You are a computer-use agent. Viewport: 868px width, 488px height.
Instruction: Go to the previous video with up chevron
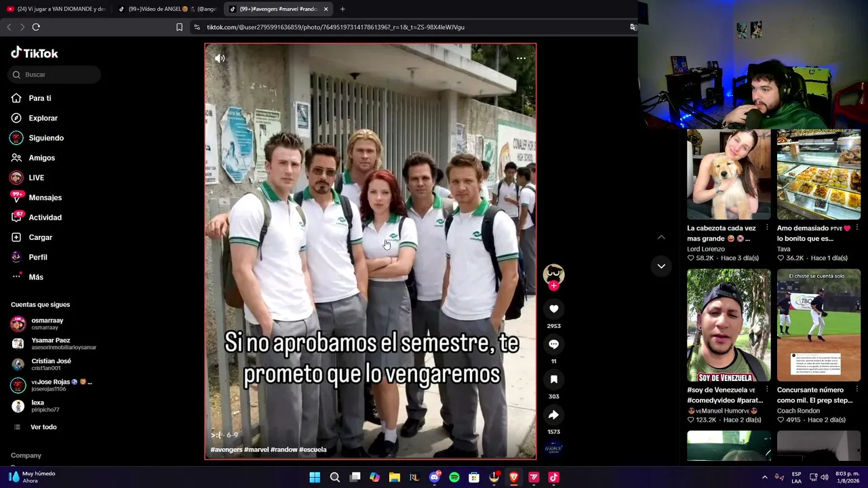coord(661,237)
